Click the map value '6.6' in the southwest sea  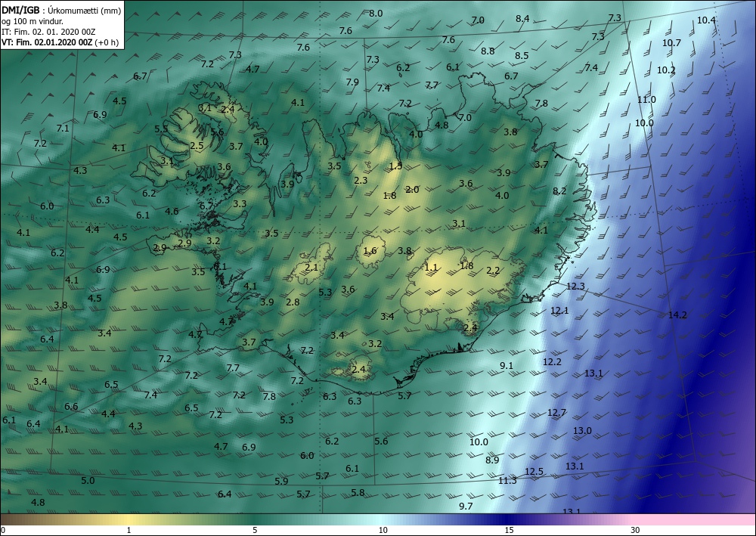71,406
